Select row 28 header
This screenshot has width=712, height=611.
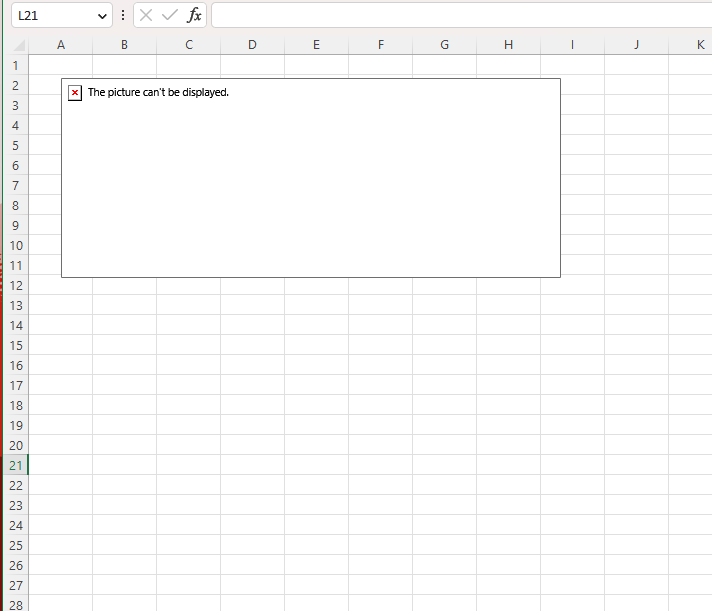click(15, 604)
